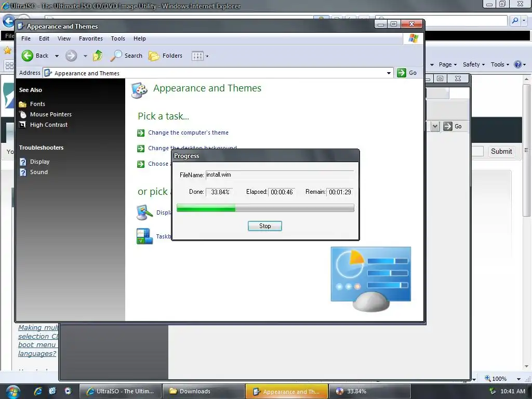
Task: Click the Forward arrow icon in toolbar
Action: [x=71, y=56]
